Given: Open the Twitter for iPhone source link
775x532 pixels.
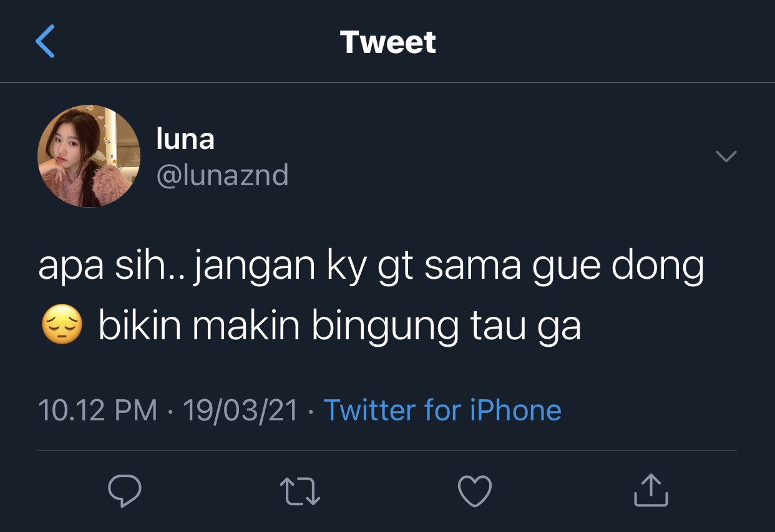Looking at the screenshot, I should coord(442,410).
